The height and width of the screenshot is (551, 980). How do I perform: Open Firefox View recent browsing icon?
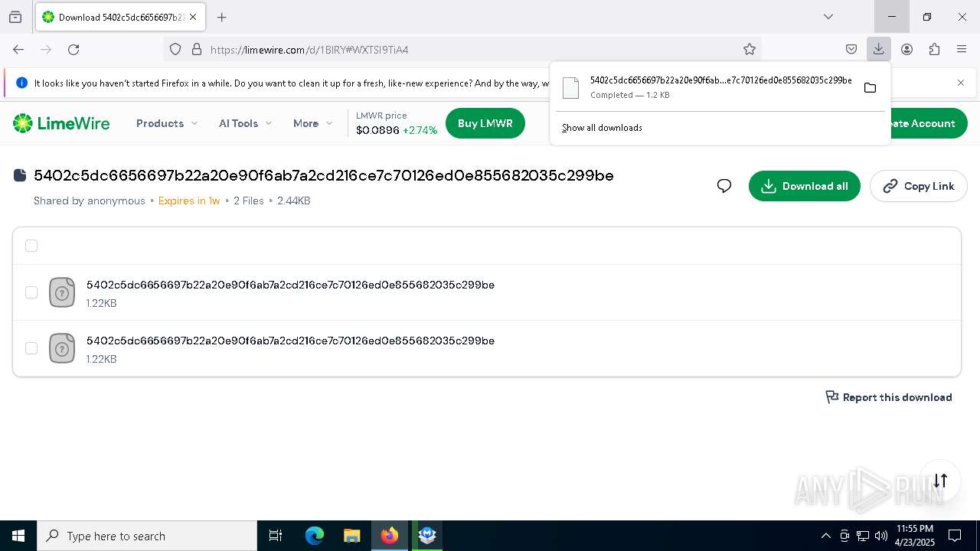pos(15,17)
